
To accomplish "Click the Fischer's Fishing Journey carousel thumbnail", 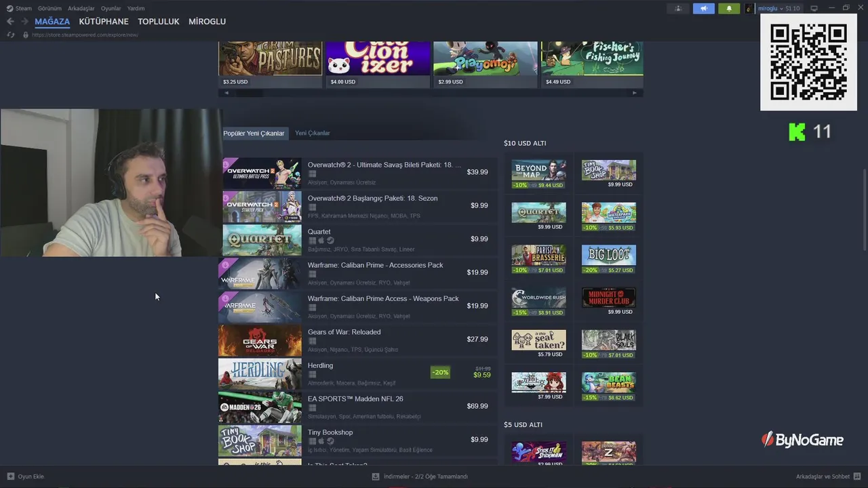I will (x=592, y=58).
